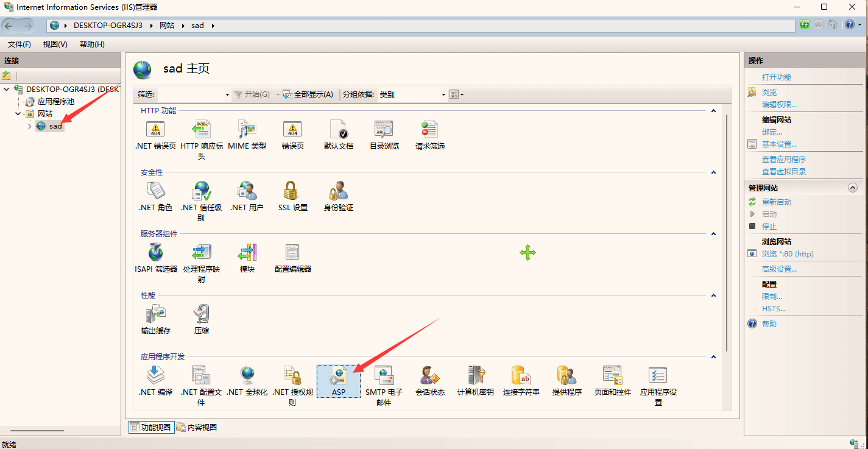Open 连接字符串 feature
Viewport: 868px width, 449px height.
(x=521, y=381)
